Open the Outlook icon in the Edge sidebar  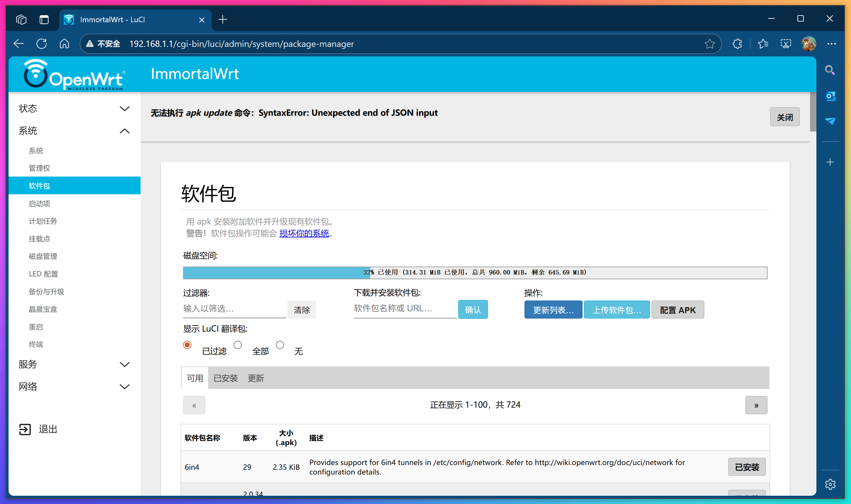point(830,96)
